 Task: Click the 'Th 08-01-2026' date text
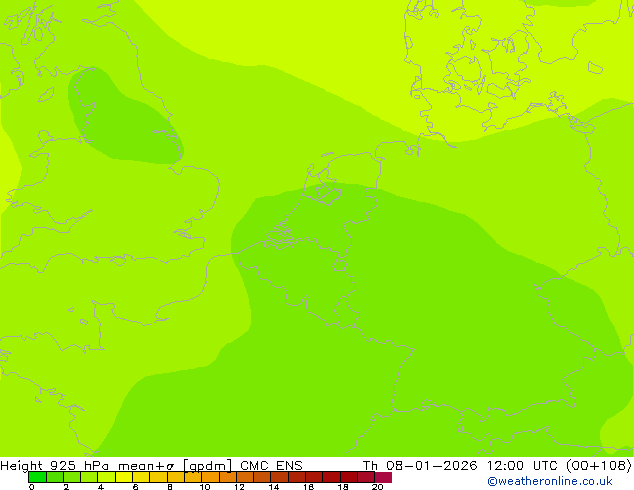click(420, 466)
